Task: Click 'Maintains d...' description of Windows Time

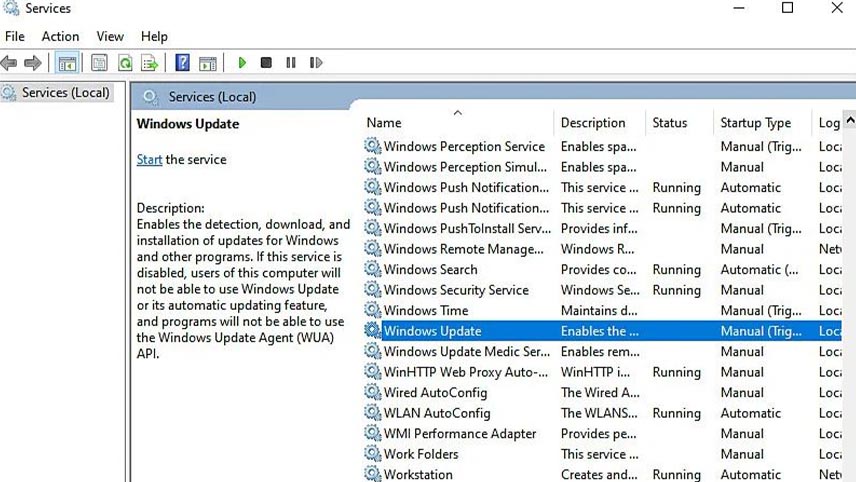Action: 599,311
